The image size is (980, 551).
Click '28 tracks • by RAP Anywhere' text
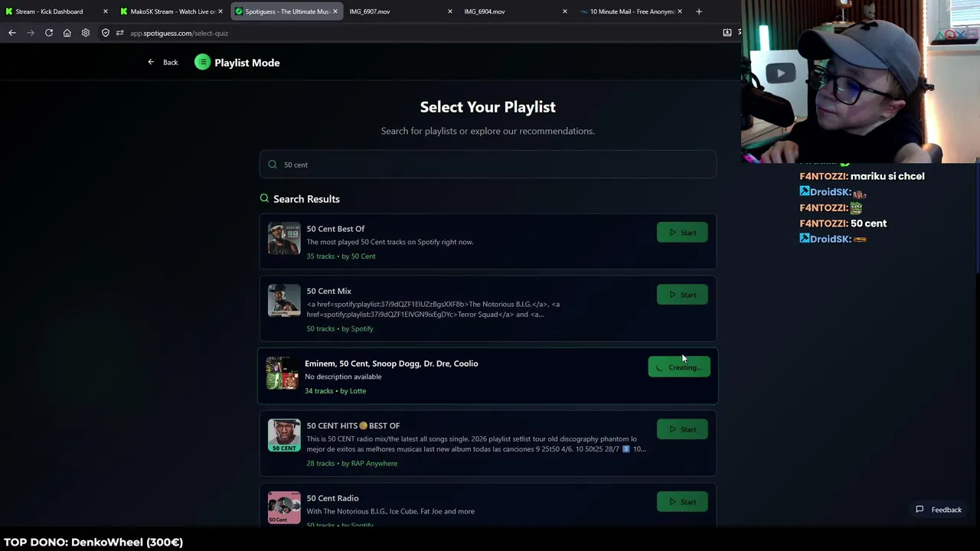352,463
